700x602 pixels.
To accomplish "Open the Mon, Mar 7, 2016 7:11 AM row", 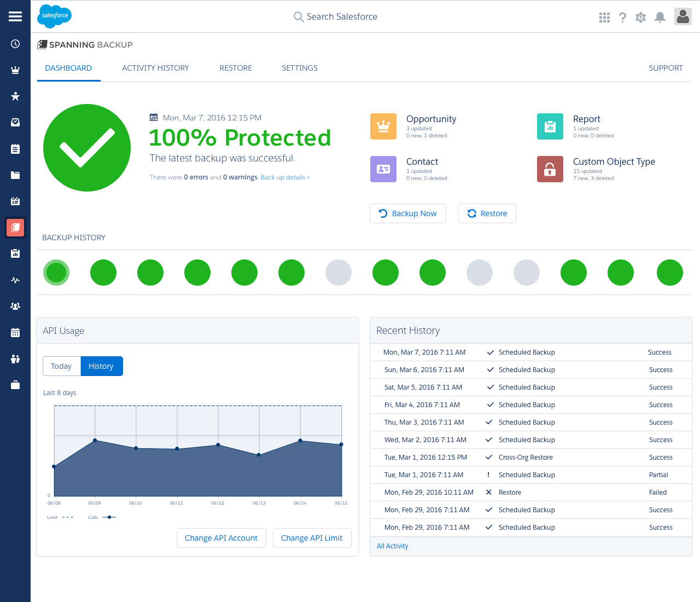I will [x=531, y=352].
